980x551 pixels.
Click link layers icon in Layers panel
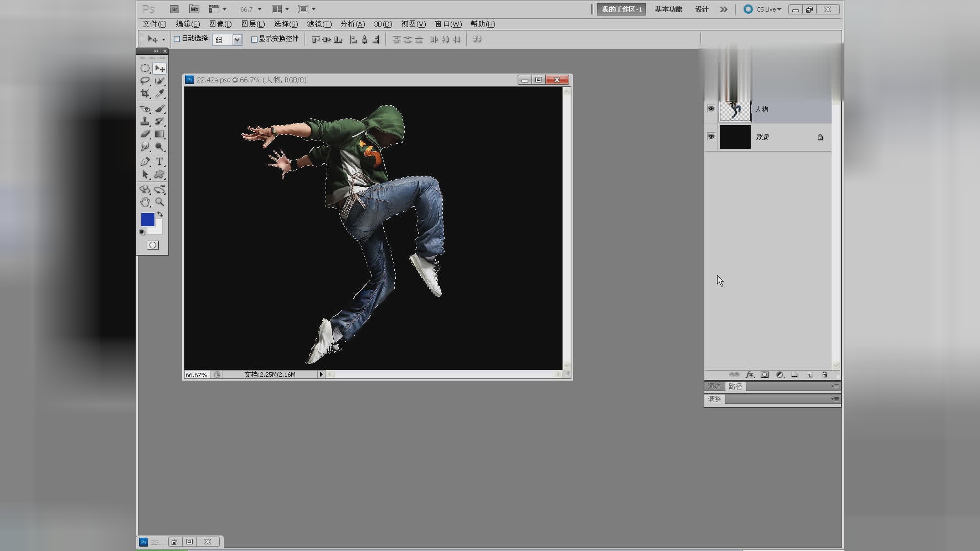[734, 375]
